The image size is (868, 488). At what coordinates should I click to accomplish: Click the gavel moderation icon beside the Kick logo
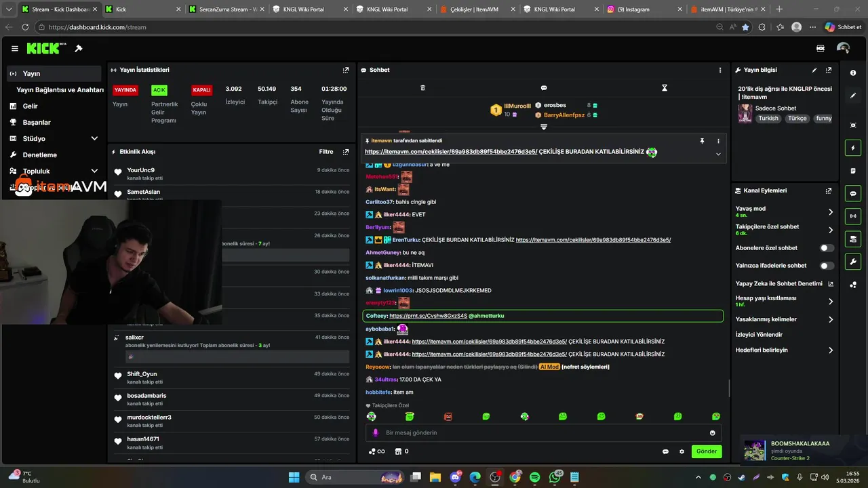point(79,49)
